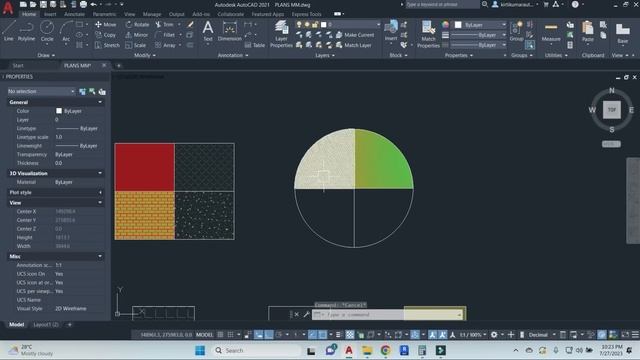Open the layer name dropdown

(x=338, y=24)
